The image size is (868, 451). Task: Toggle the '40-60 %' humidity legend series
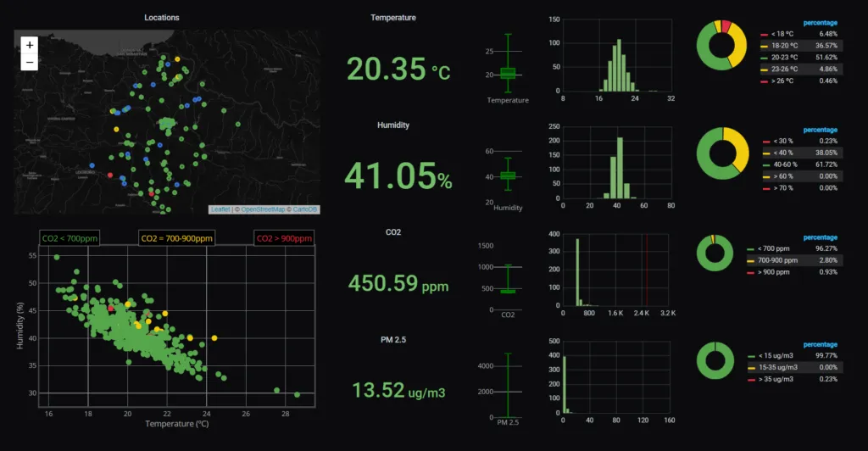(785, 164)
